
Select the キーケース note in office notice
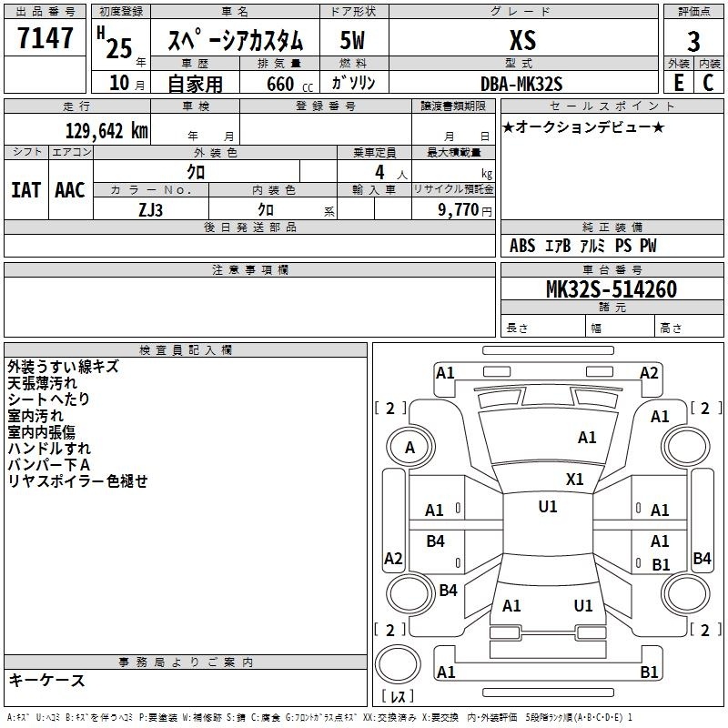(x=47, y=680)
